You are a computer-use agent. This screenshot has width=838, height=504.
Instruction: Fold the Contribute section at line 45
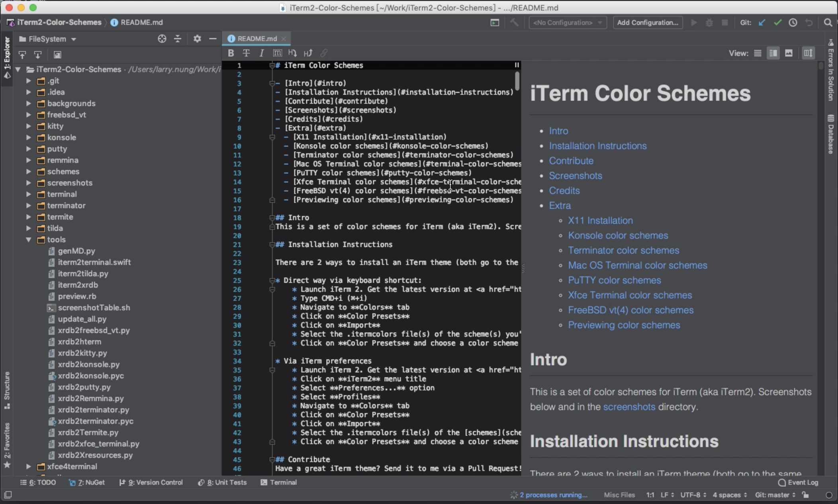272,459
